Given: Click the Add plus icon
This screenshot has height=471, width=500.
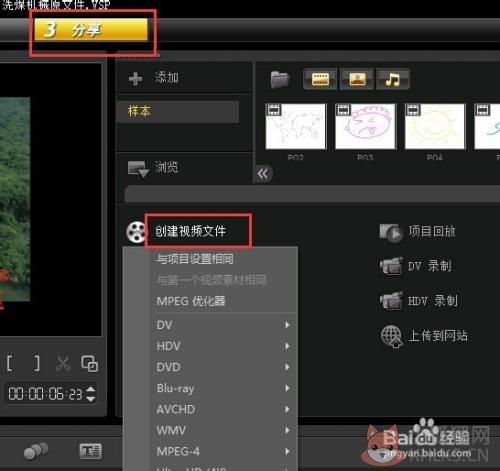Looking at the screenshot, I should [135, 79].
